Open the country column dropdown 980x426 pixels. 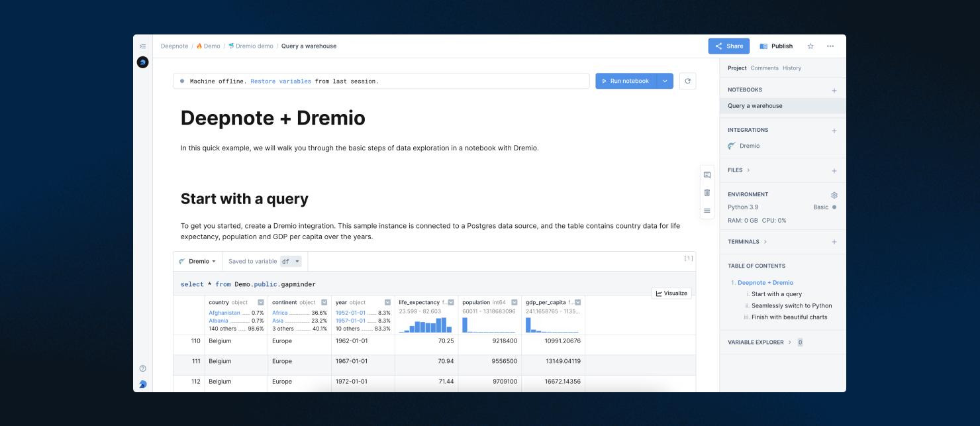click(x=261, y=303)
